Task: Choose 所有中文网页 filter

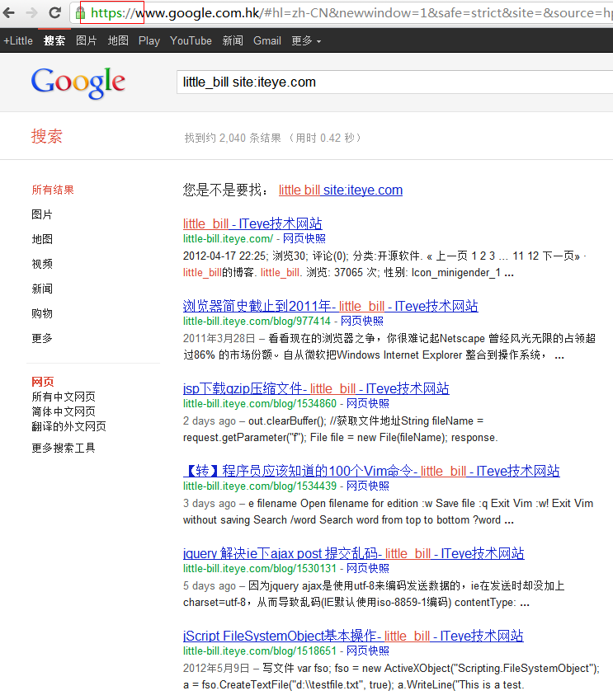Action: click(x=64, y=397)
